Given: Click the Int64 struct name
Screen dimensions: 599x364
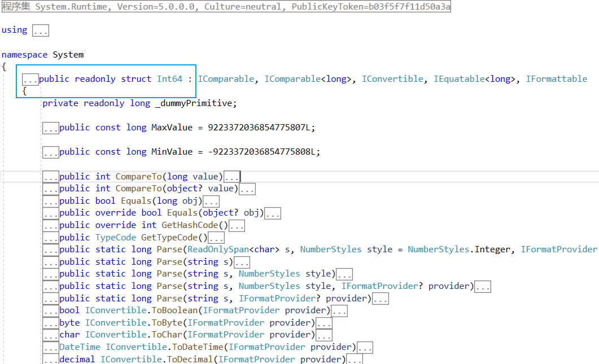Looking at the screenshot, I should (x=169, y=79).
